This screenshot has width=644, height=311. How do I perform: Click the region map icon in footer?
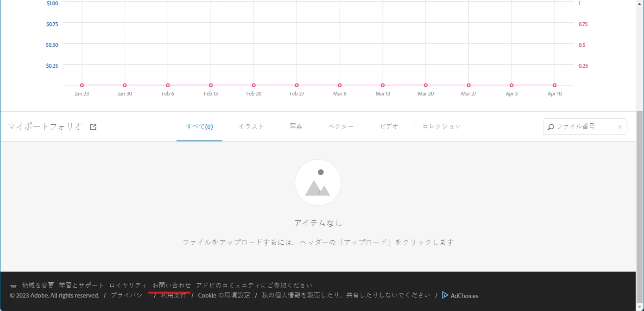coord(13,286)
